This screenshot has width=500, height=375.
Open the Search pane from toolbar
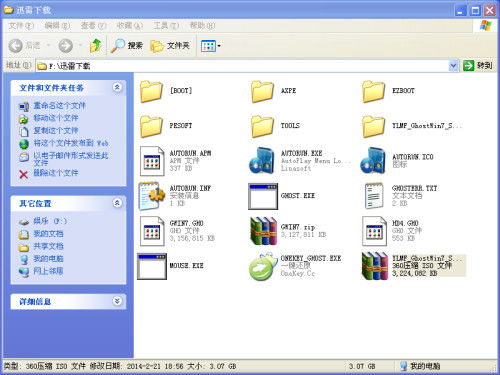coord(127,46)
